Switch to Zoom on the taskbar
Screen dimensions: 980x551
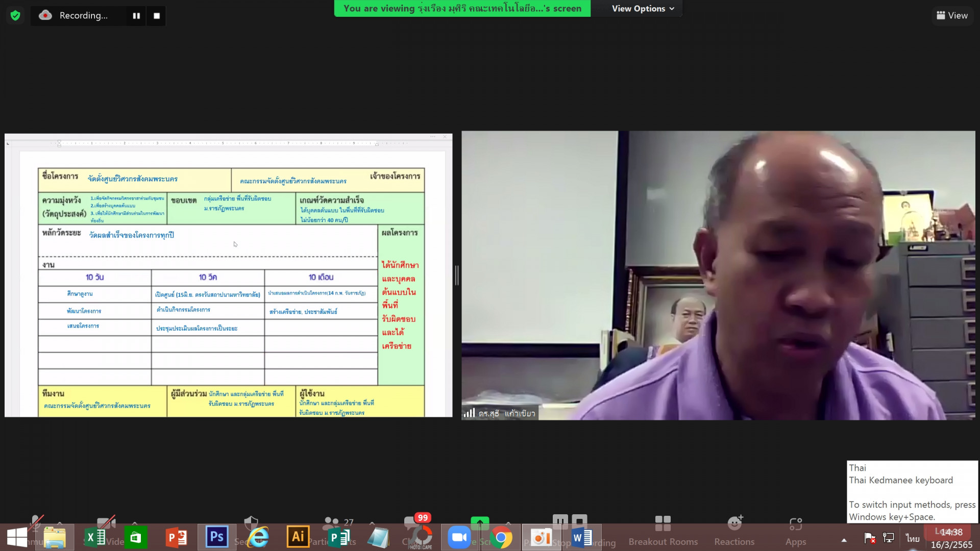(459, 537)
